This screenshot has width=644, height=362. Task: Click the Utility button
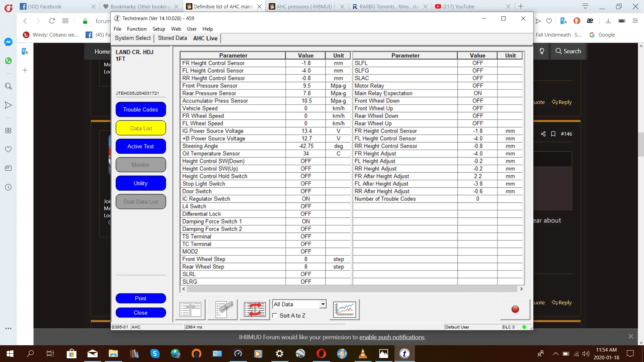click(x=141, y=183)
